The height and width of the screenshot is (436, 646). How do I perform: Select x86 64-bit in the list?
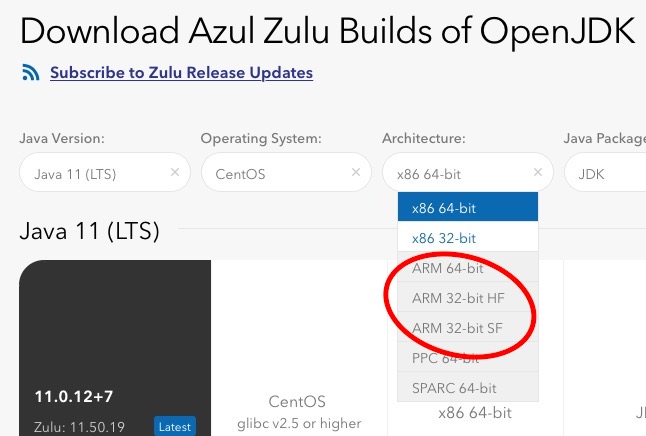pyautogui.click(x=467, y=208)
